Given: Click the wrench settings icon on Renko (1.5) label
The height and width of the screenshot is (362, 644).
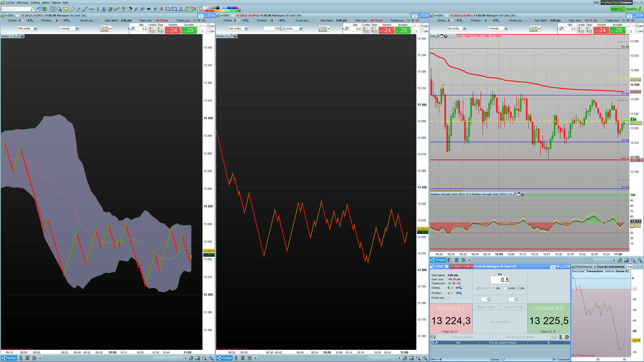Looking at the screenshot, I should [18, 36].
